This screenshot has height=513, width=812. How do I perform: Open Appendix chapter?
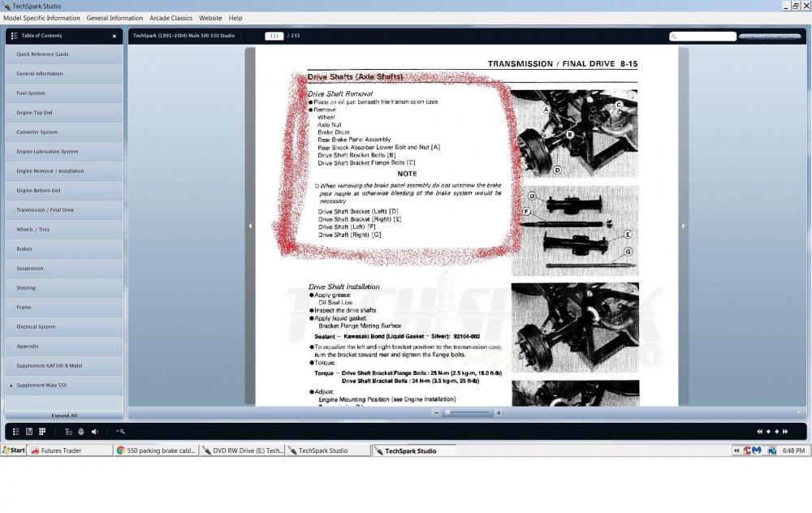(64, 347)
